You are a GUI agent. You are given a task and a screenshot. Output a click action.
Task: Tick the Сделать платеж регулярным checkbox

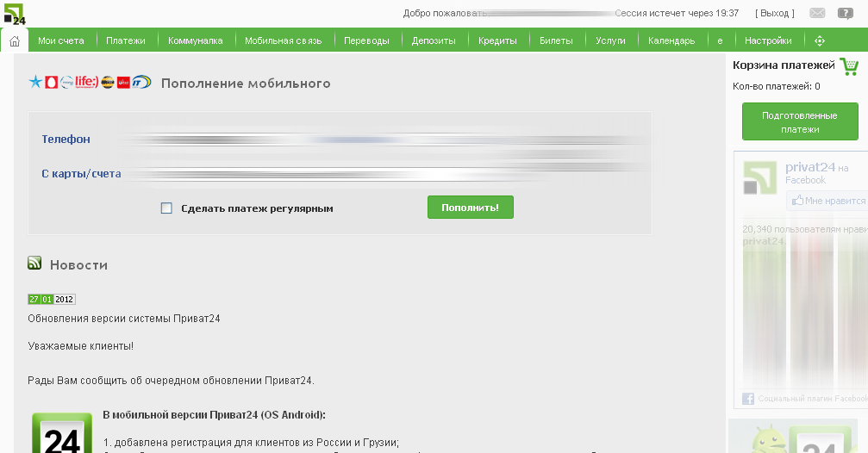(x=166, y=208)
